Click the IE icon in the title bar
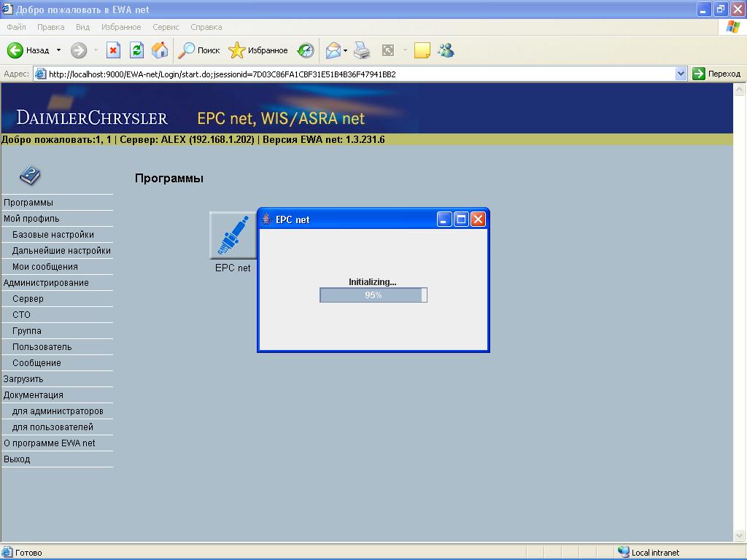The height and width of the screenshot is (560, 747). (7, 9)
